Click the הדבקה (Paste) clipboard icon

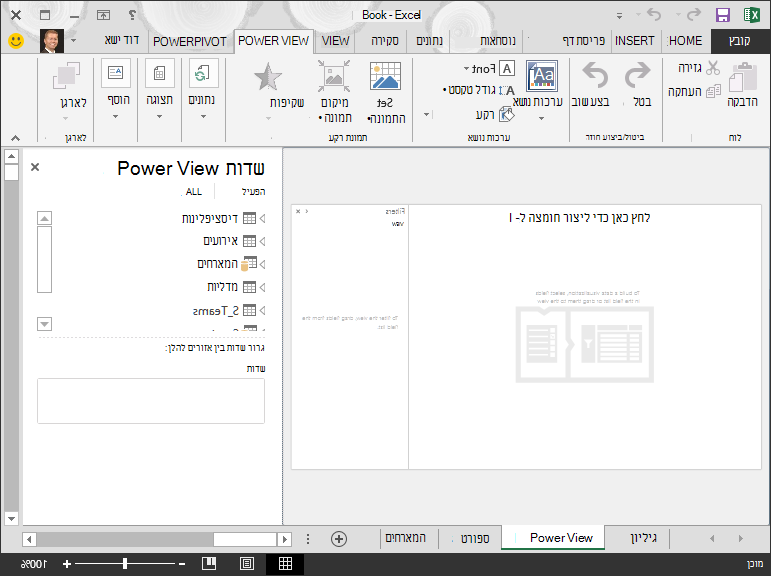point(742,77)
